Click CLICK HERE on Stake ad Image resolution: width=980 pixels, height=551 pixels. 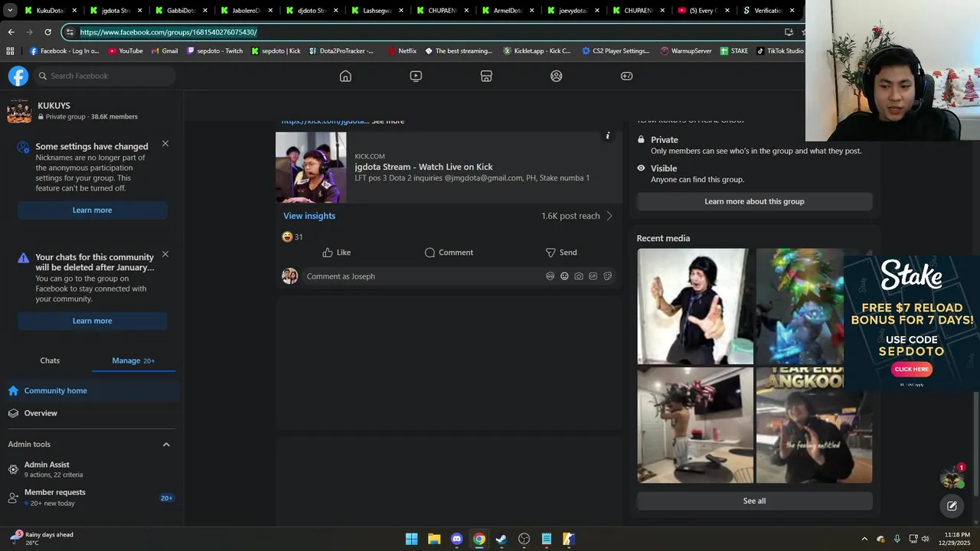[911, 369]
